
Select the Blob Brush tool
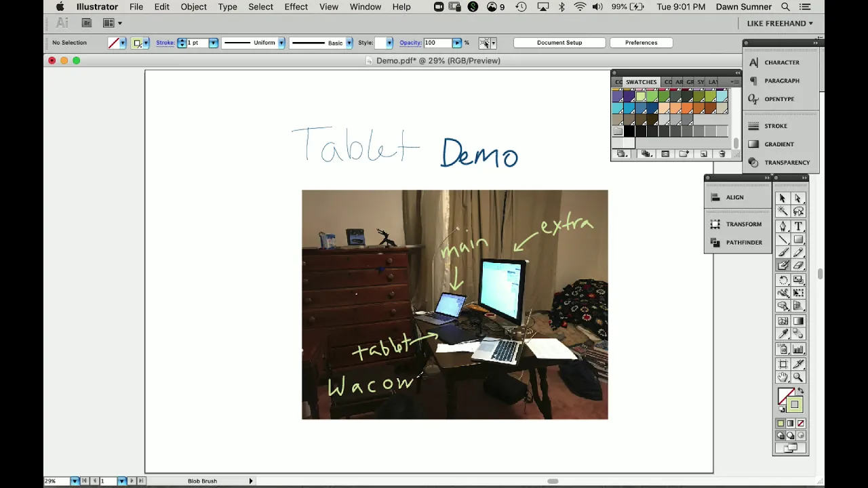(x=782, y=265)
